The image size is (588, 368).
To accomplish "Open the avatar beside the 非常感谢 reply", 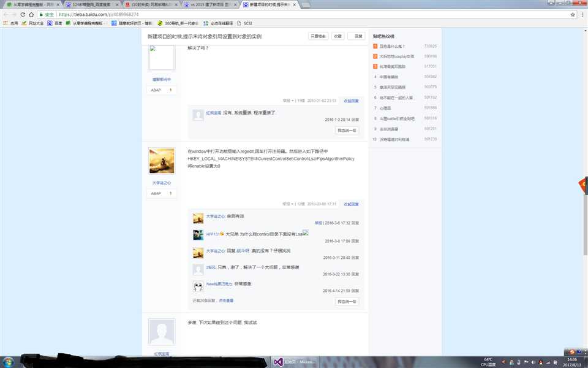I will [198, 286].
